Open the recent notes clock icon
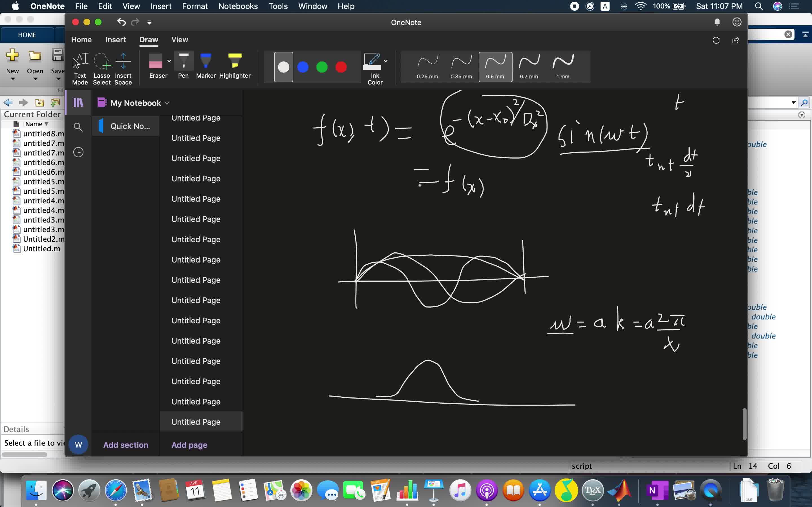 [78, 152]
